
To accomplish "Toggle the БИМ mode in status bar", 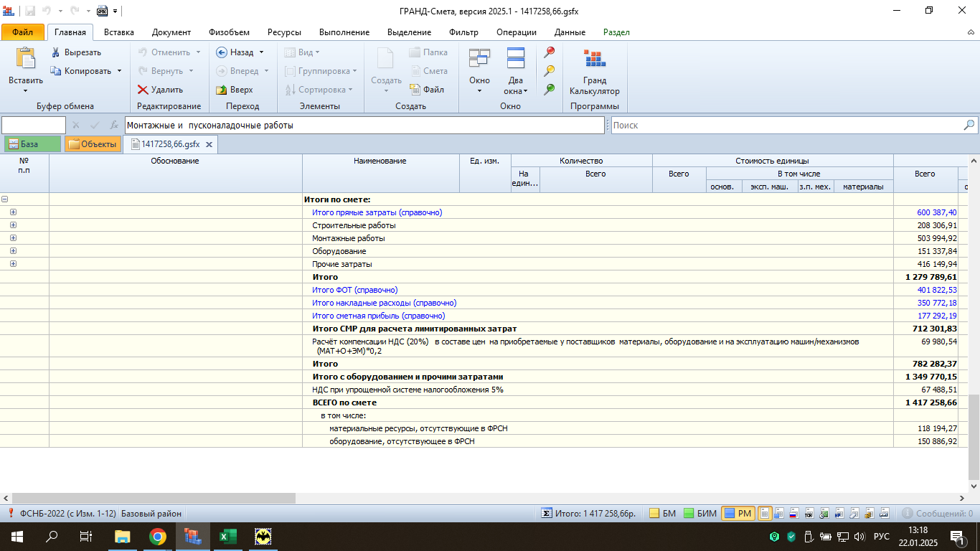I will [699, 514].
